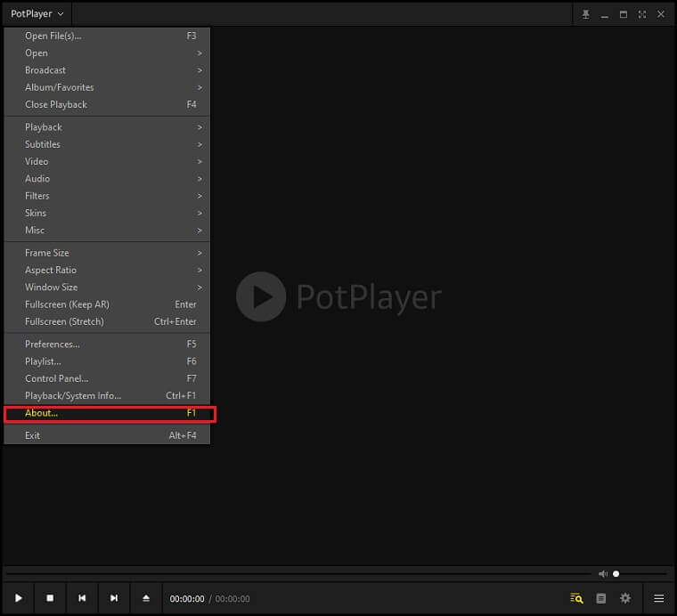Image resolution: width=677 pixels, height=616 pixels.
Task: Open Control Panel... menu entry
Action: (107, 378)
